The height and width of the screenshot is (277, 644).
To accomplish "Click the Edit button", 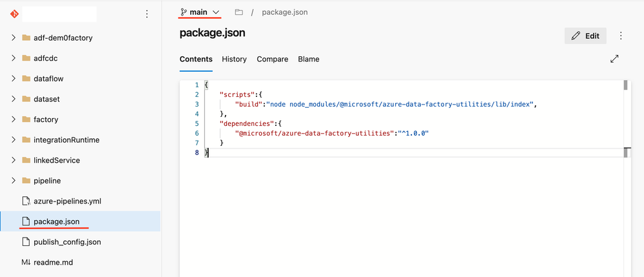I will pyautogui.click(x=585, y=36).
